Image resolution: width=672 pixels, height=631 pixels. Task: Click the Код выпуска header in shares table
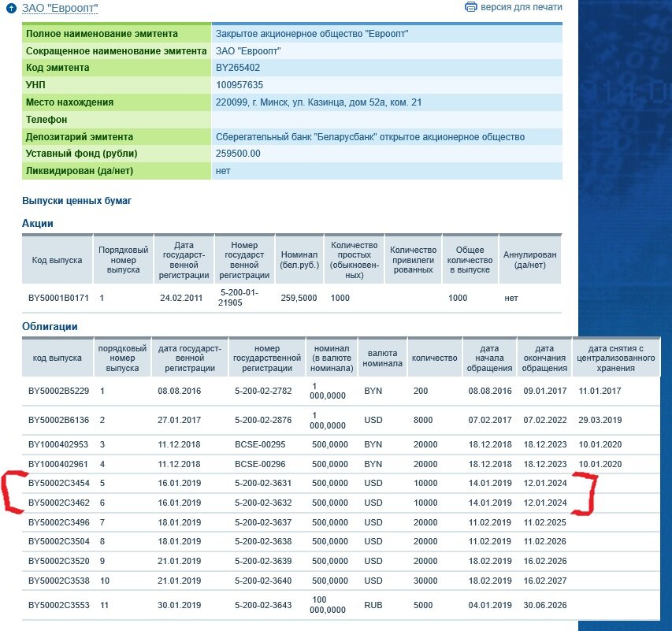point(57,260)
